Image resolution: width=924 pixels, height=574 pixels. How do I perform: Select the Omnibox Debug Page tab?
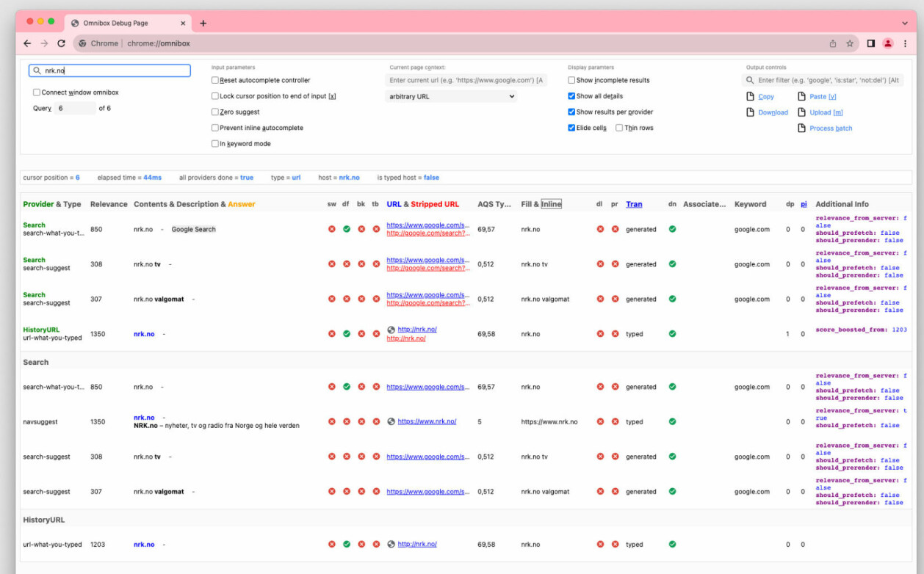pyautogui.click(x=128, y=23)
